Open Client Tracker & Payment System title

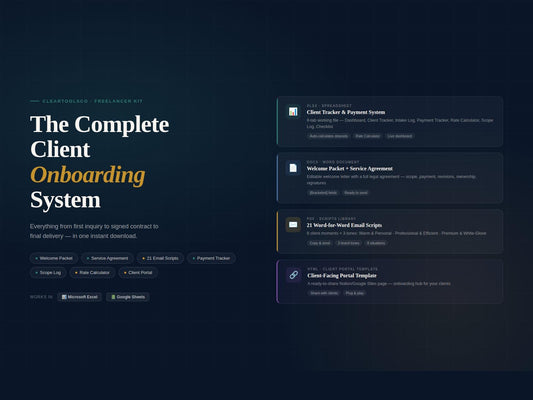[346, 112]
